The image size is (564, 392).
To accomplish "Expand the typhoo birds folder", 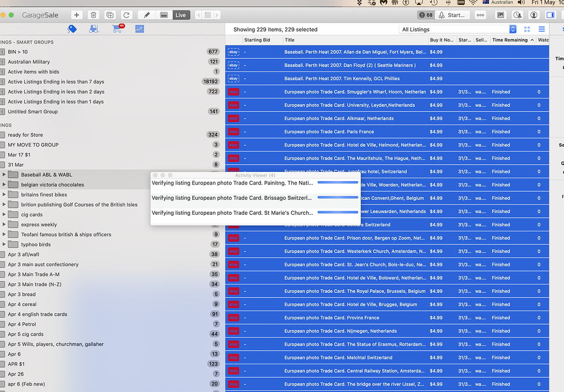I will point(4,244).
